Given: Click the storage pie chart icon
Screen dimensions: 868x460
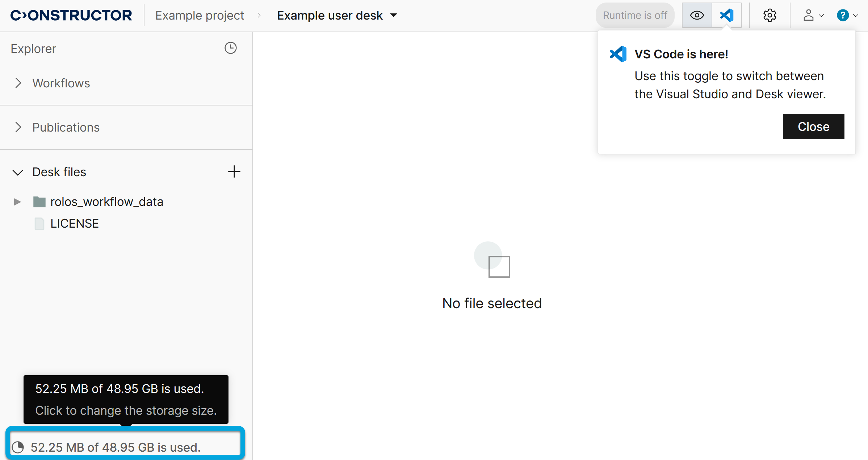Looking at the screenshot, I should pyautogui.click(x=18, y=447).
